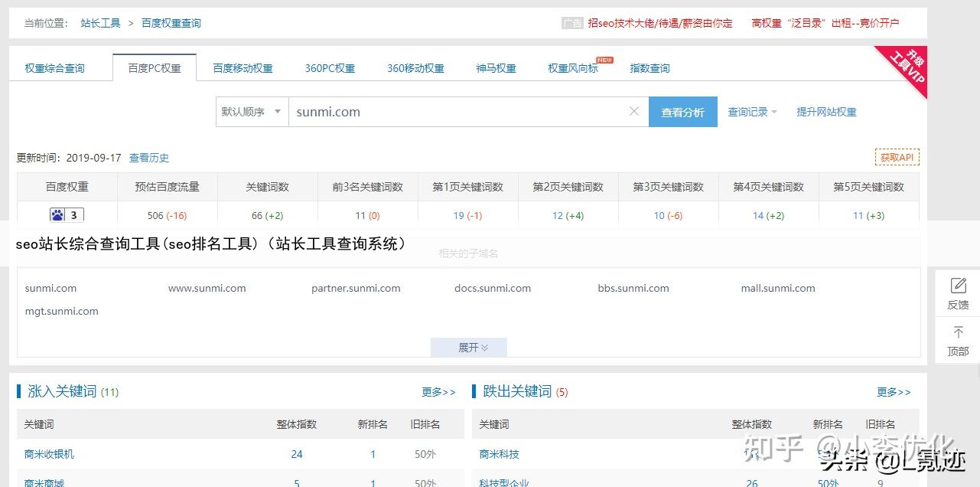Image resolution: width=980 pixels, height=487 pixels.
Task: Click 更多>> beside 涨入关键词
Action: (x=438, y=392)
